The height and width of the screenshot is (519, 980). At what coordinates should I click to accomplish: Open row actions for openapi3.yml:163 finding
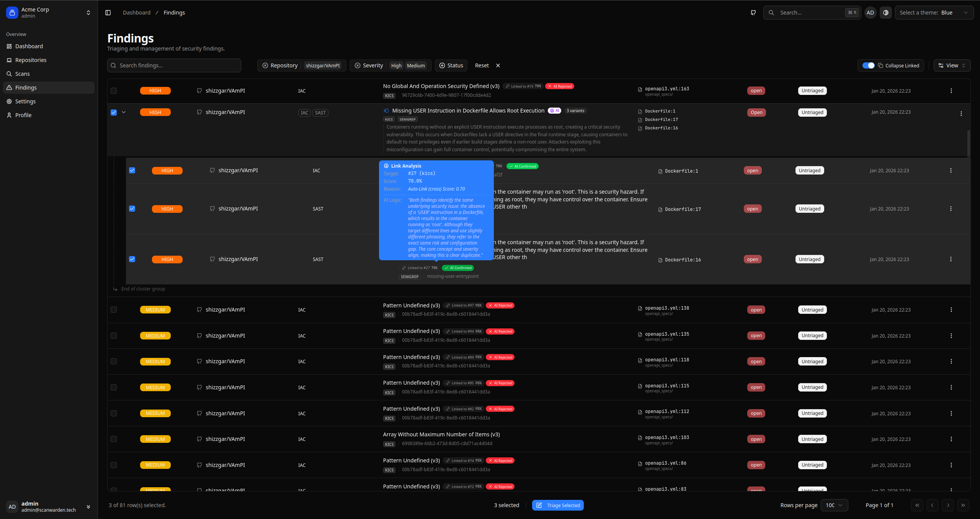pos(951,91)
